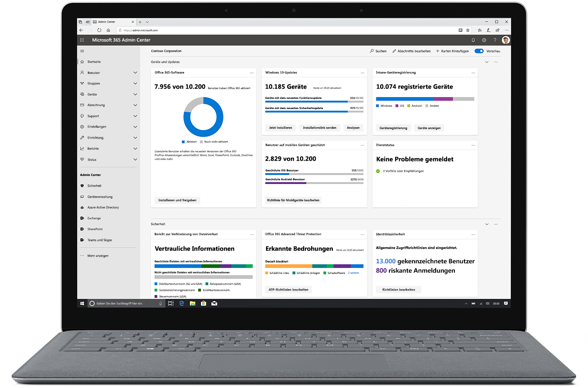Screen dimensions: 588x388
Task: Open the notifications bell icon
Action: pos(473,40)
